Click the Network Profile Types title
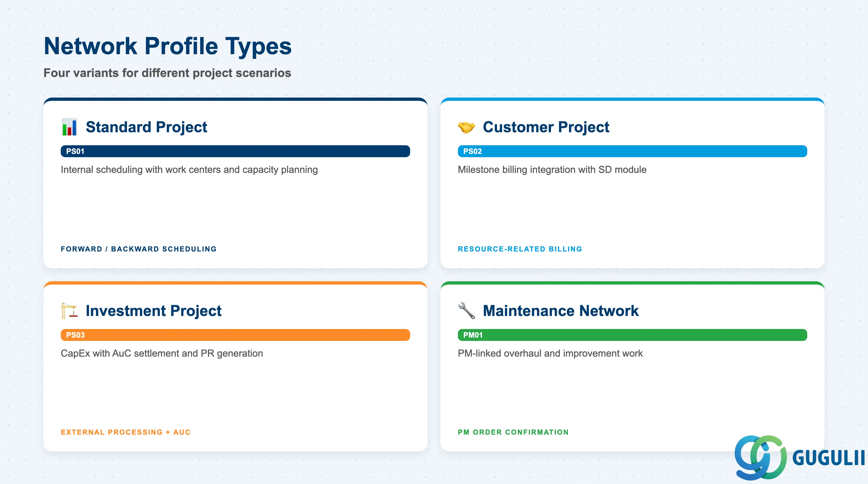Viewport: 868px width, 484px height. click(x=167, y=46)
